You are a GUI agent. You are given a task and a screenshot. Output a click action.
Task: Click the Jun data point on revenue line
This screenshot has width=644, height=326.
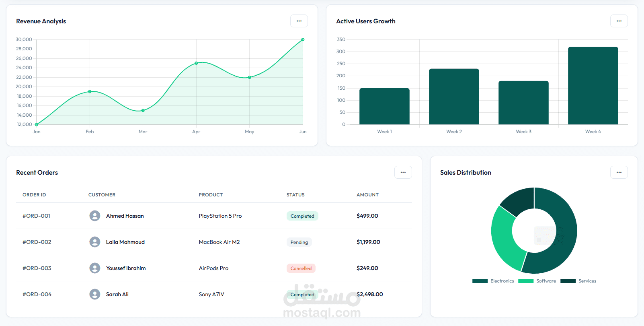[303, 39]
